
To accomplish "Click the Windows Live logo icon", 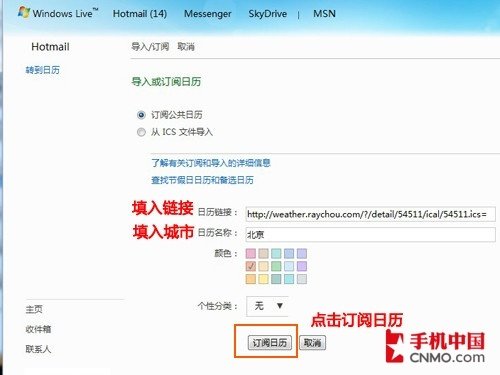I will coord(24,13).
